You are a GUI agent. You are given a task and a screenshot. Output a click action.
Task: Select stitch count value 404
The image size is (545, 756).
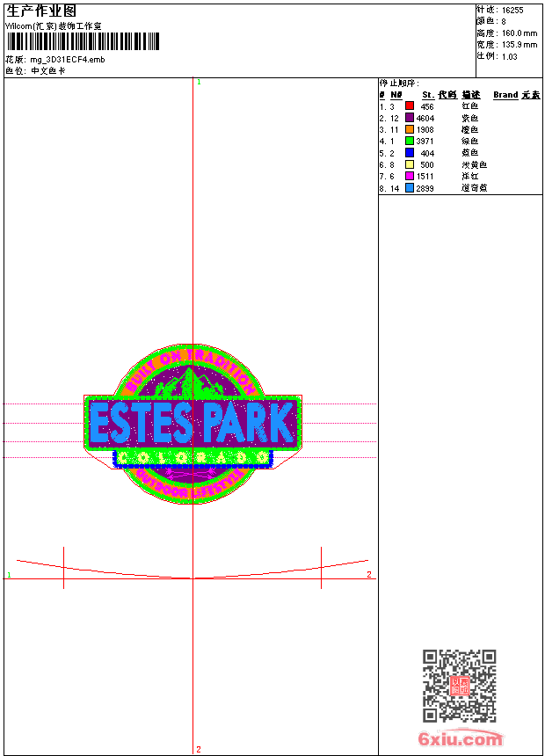point(427,153)
